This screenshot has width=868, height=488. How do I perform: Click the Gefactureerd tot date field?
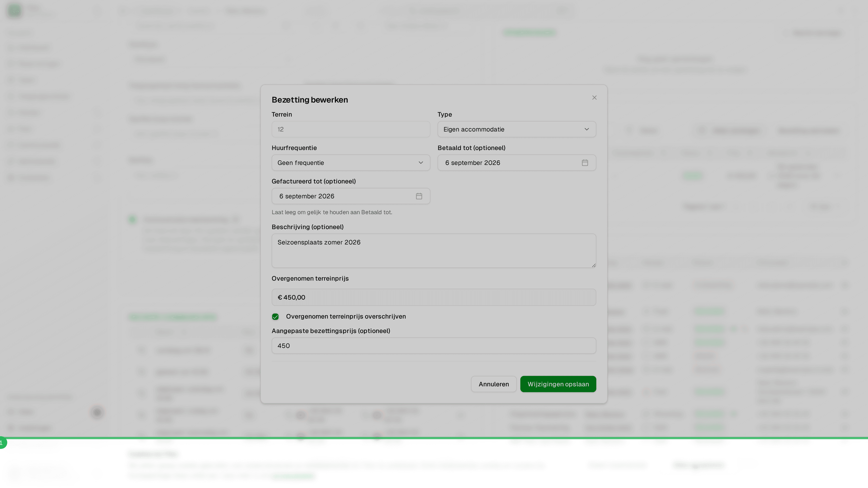pos(351,196)
